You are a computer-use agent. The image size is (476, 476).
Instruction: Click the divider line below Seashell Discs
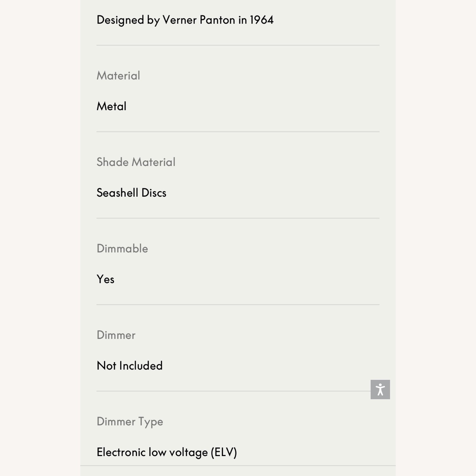pos(238,218)
